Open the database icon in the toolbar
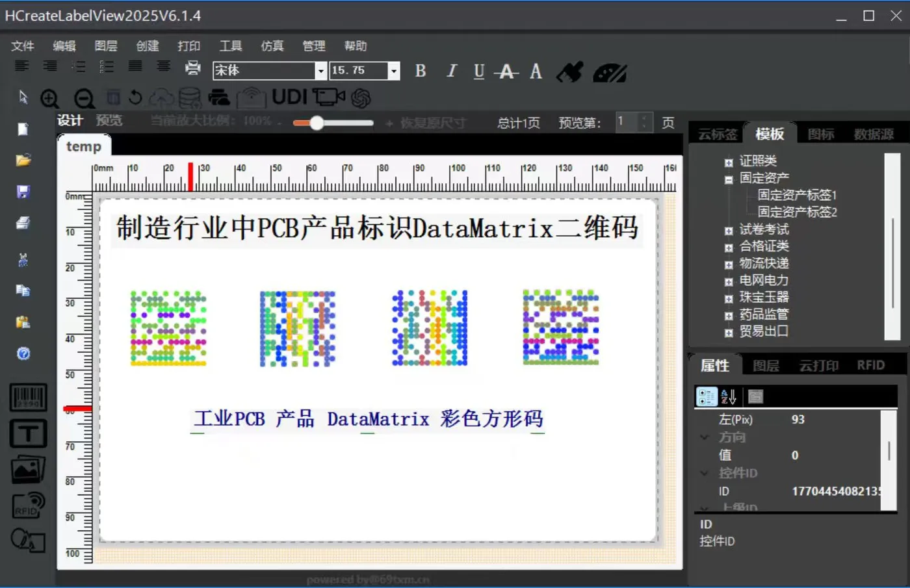Viewport: 910px width, 588px height. [x=189, y=97]
